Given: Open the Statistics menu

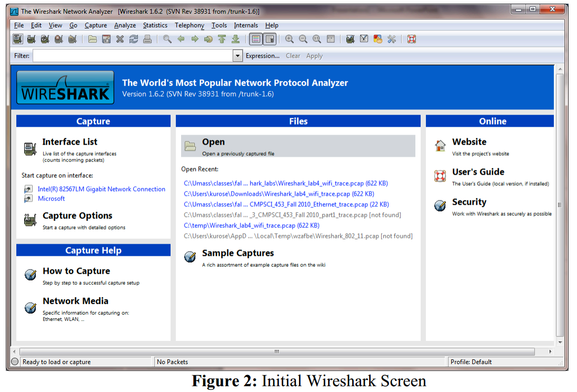Looking at the screenshot, I should pos(155,25).
